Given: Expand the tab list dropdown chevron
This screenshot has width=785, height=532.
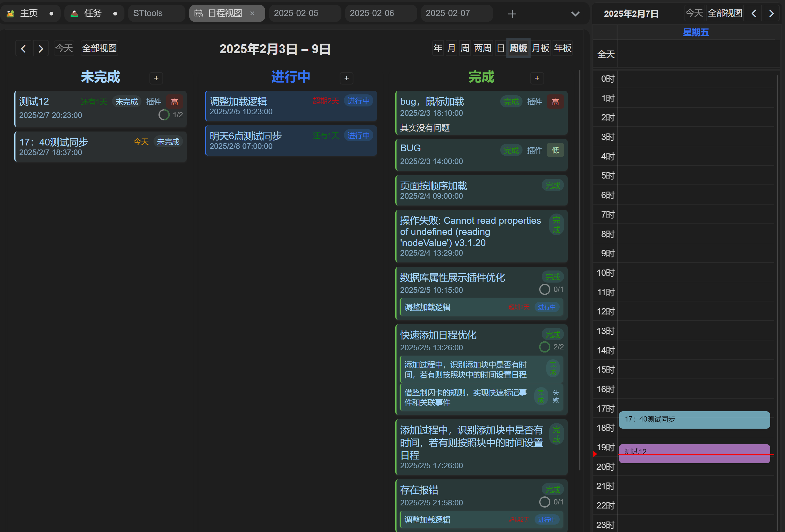Looking at the screenshot, I should 575,14.
